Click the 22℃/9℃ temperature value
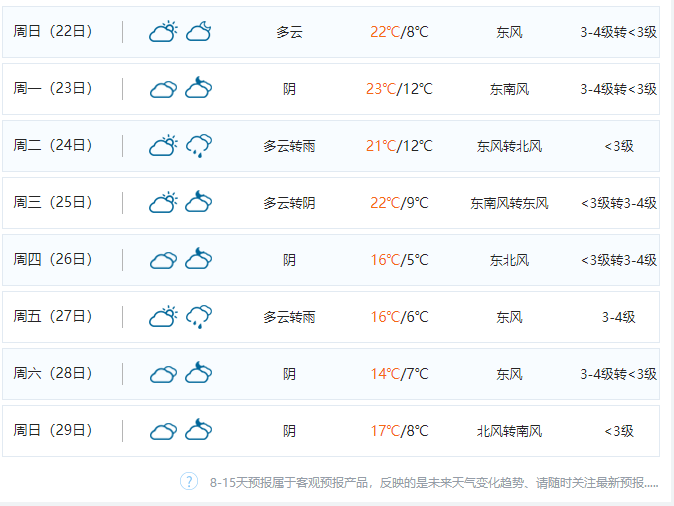This screenshot has height=506, width=674. pyautogui.click(x=399, y=203)
